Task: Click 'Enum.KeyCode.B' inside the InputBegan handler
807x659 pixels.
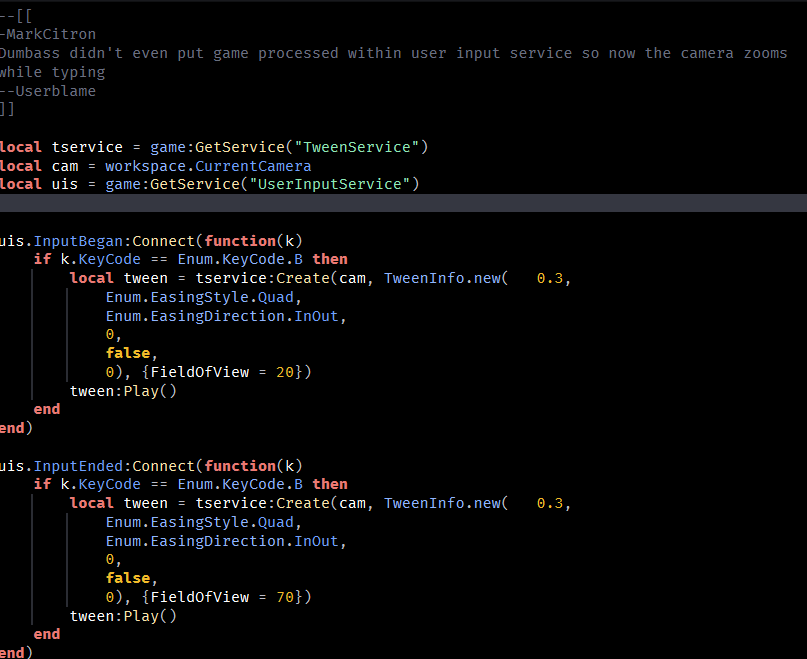Action: [x=240, y=259]
